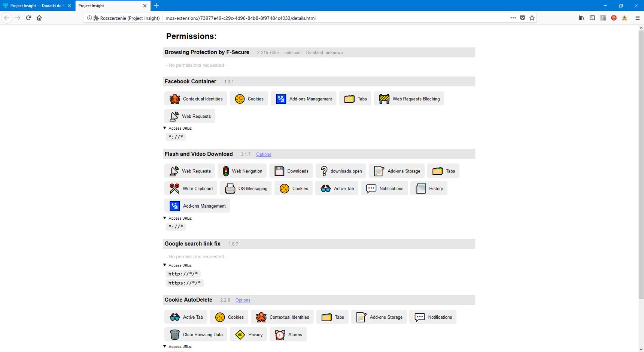Click Tabs folder icon under Flash and Video Download
Image resolution: width=644 pixels, height=352 pixels.
tap(437, 171)
